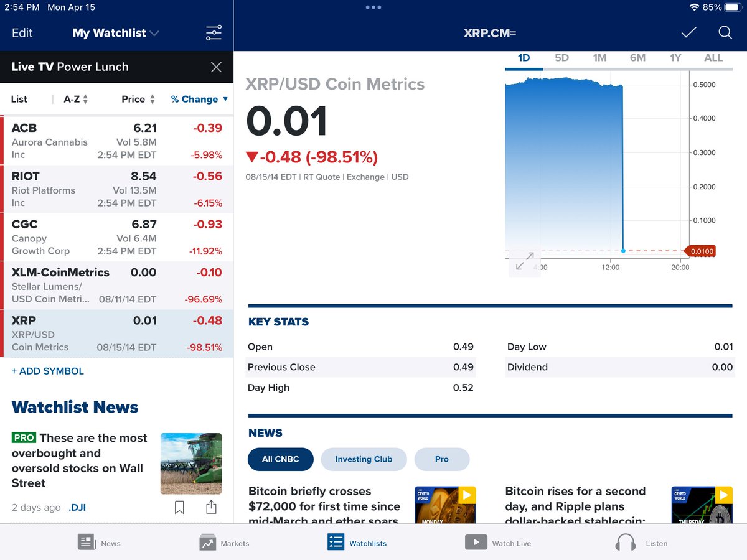Image resolution: width=747 pixels, height=560 pixels.
Task: Open the XRP/USD Coin Metrics row
Action: coord(117,334)
